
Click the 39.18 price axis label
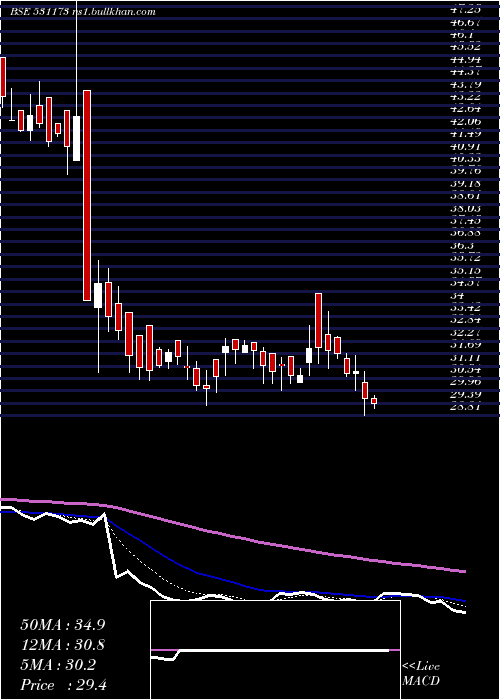(x=465, y=184)
